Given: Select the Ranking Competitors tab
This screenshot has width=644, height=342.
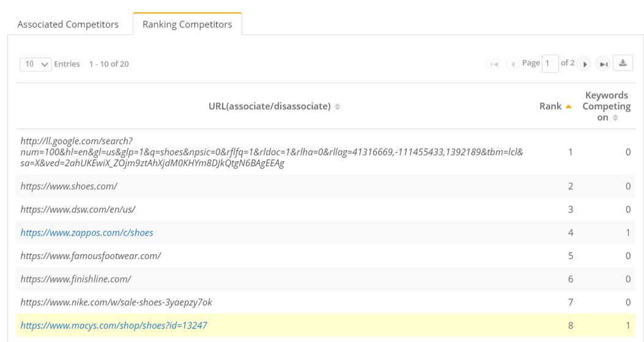Looking at the screenshot, I should tap(187, 24).
